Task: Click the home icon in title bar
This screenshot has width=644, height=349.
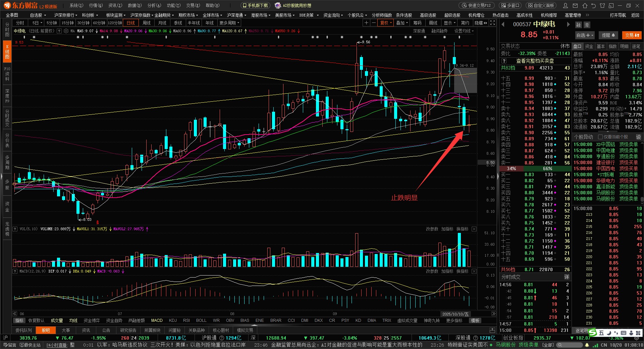Action: coord(585,6)
